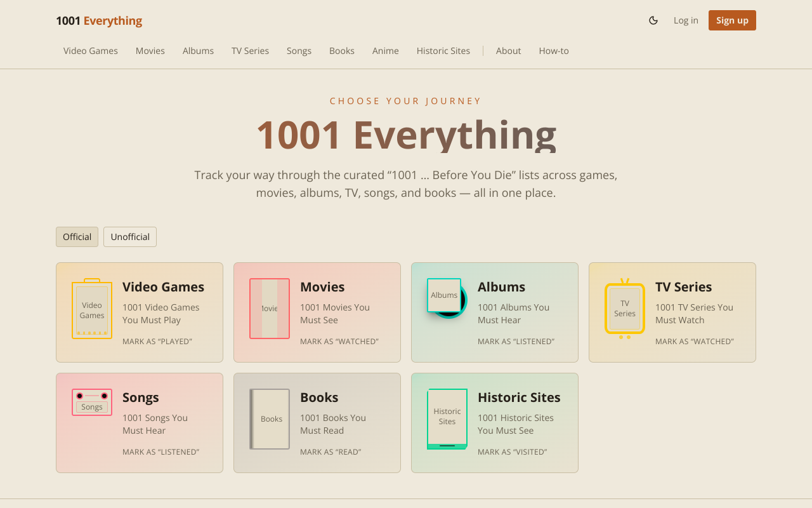This screenshot has width=812, height=508.
Task: Select the Unofficial filter
Action: point(130,237)
